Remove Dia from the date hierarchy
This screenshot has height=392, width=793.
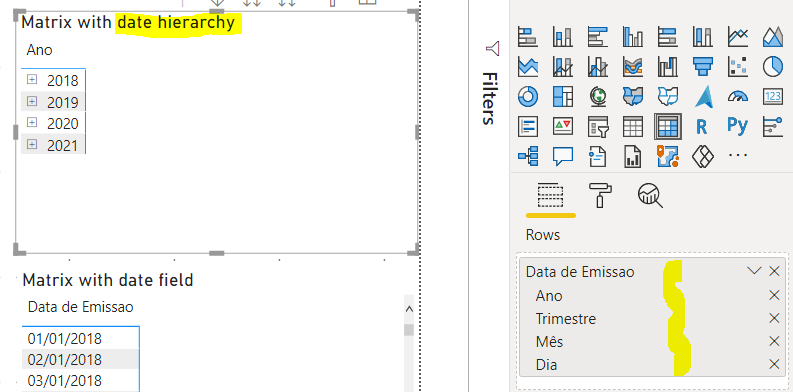pos(774,364)
